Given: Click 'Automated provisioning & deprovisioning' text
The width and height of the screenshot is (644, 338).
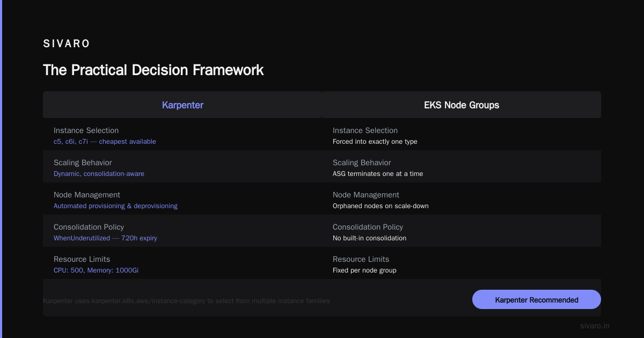Looking at the screenshot, I should tap(115, 206).
